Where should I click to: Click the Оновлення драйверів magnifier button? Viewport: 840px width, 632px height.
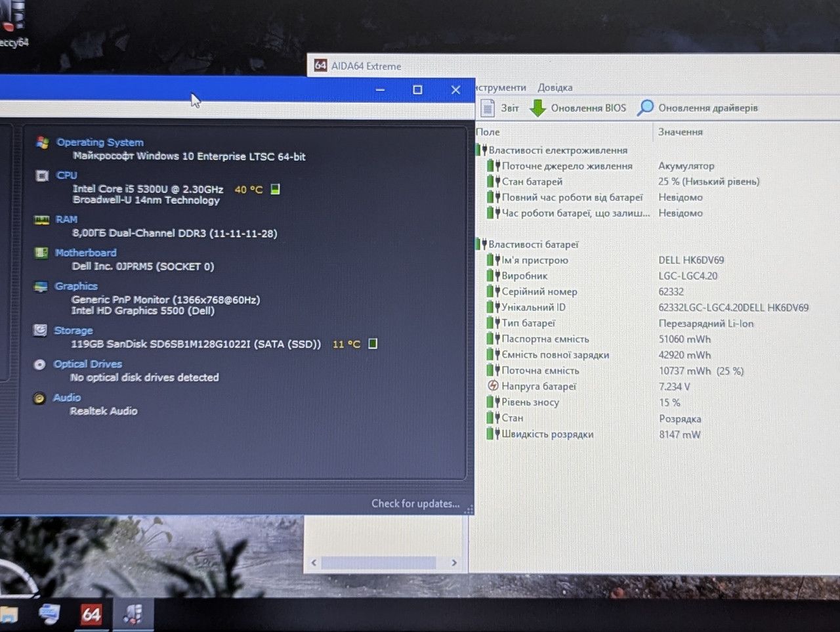click(698, 108)
